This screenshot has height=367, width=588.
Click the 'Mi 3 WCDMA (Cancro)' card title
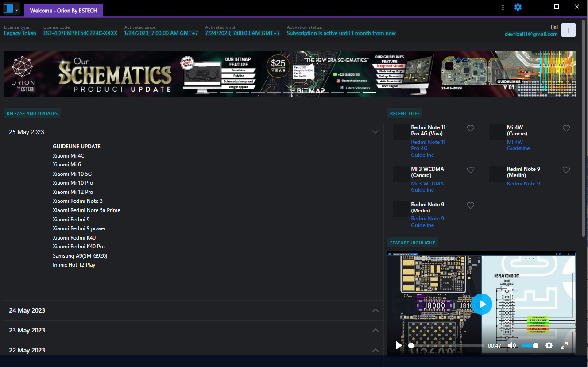click(428, 172)
